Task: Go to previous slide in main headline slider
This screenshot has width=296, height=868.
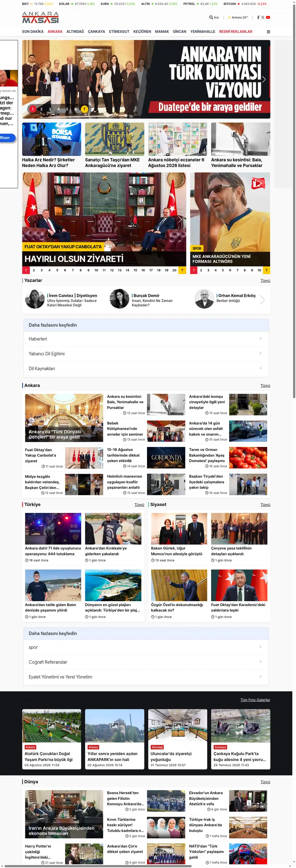Action: click(x=28, y=79)
